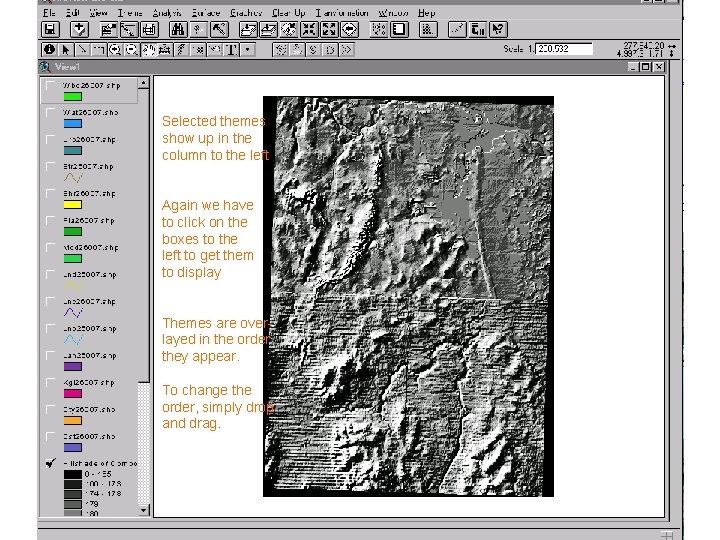Check the Kgl26007.shp theme box
The image size is (720, 540).
pos(49,383)
